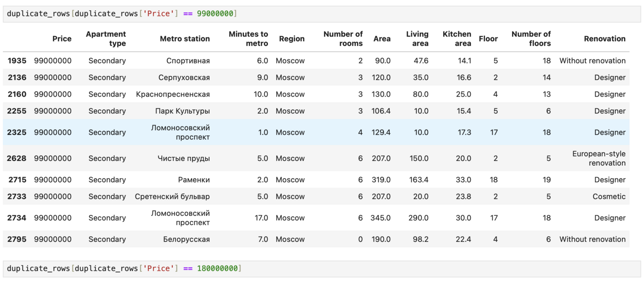Screen dimensions: 644x282
Task: Select the Apartment type column header
Action: [106, 39]
